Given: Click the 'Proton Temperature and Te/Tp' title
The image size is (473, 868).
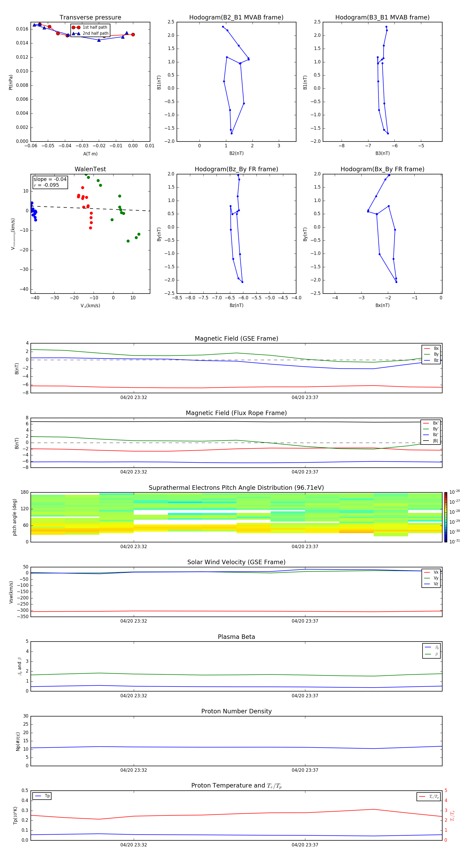Looking at the screenshot, I should [x=236, y=786].
